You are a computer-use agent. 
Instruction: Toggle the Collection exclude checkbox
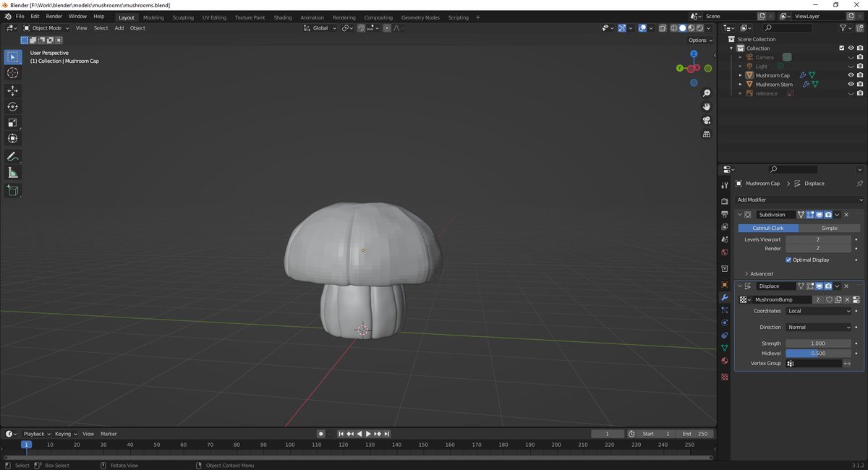[841, 48]
